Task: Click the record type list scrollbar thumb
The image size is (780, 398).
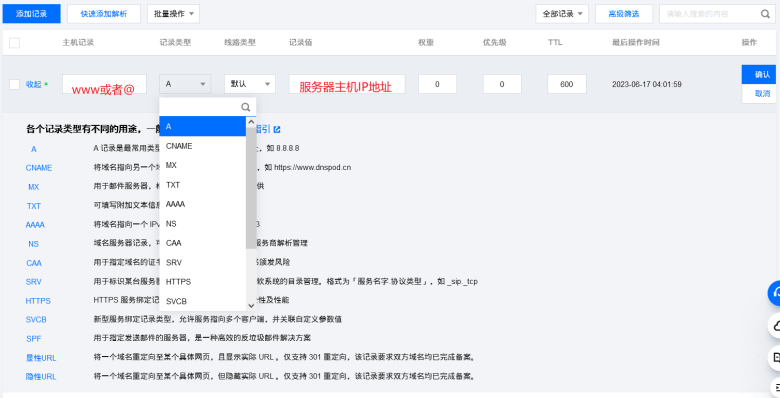Action: tap(251, 188)
